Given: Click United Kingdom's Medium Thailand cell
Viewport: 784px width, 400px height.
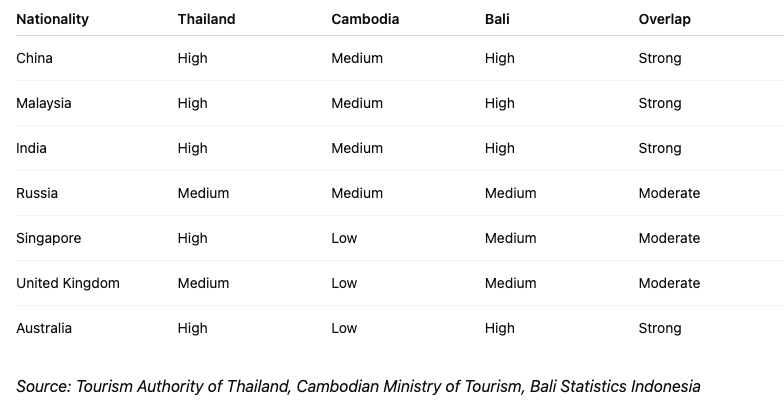Looking at the screenshot, I should (x=203, y=283).
